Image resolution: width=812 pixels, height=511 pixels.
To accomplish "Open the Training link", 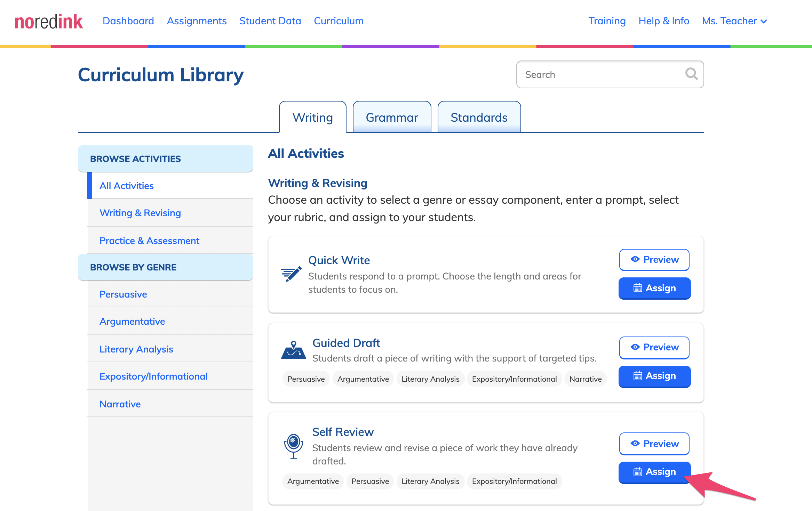I will point(607,21).
